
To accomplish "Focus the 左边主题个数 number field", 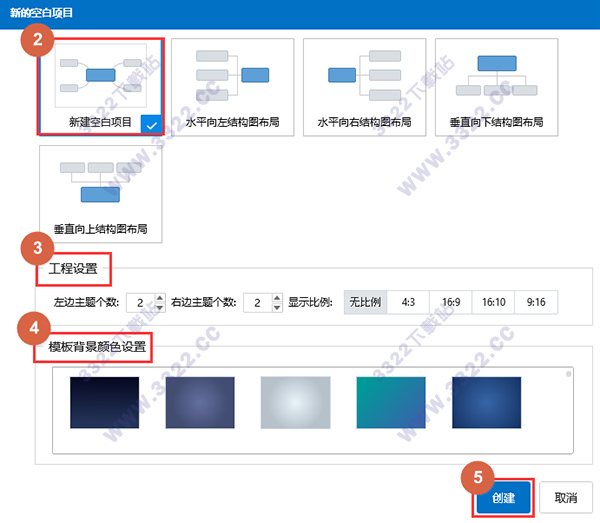I will (x=140, y=303).
